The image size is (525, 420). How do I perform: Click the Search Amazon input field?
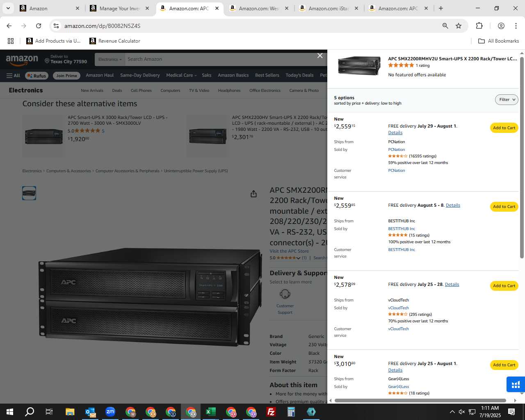(x=226, y=59)
